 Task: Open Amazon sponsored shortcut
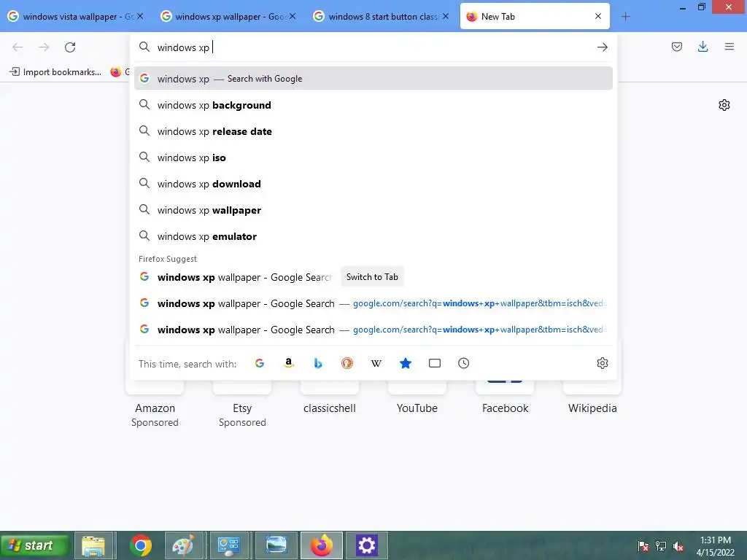[x=155, y=408]
